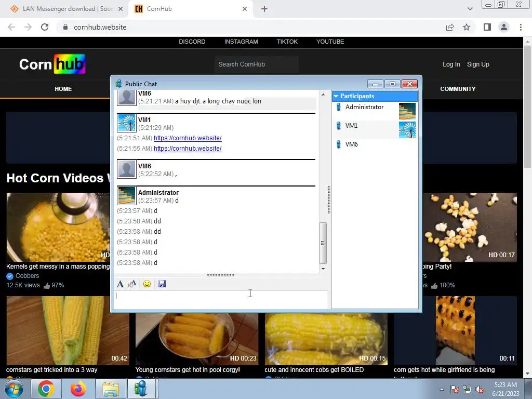The height and width of the screenshot is (399, 532).
Task: Launch Chrome from the taskbar
Action: click(x=46, y=389)
